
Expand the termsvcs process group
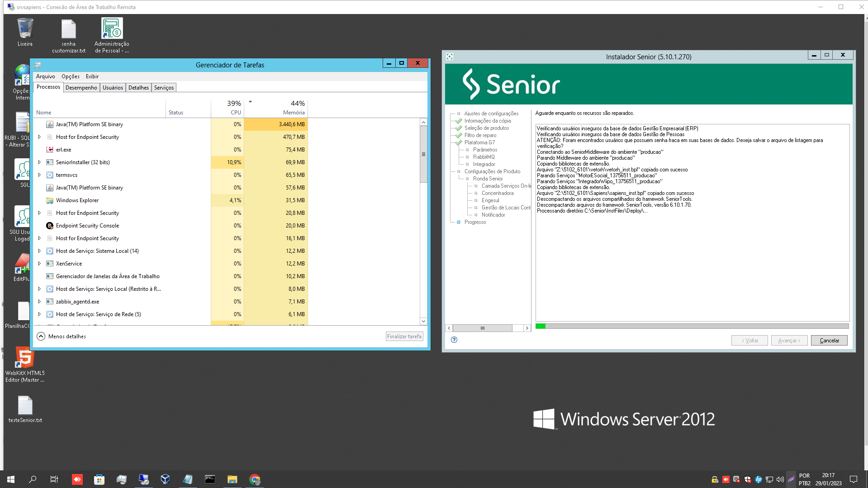pyautogui.click(x=39, y=175)
